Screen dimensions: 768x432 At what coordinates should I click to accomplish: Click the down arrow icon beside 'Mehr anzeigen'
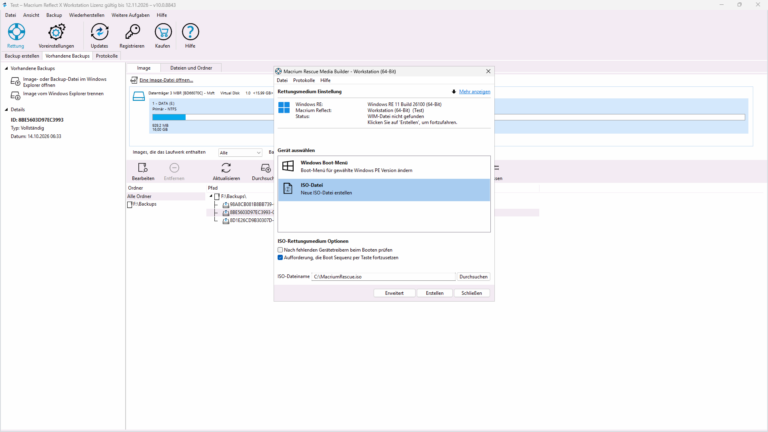tap(454, 92)
